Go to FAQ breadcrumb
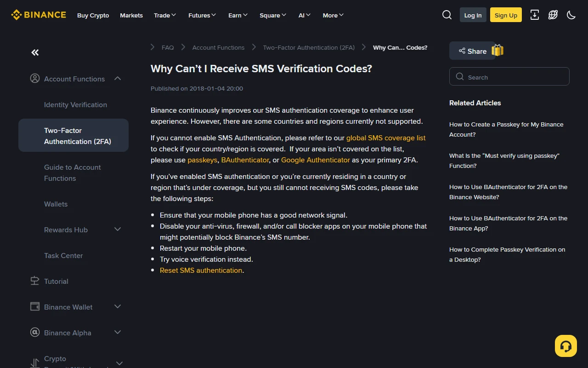The image size is (588, 368). 168,47
